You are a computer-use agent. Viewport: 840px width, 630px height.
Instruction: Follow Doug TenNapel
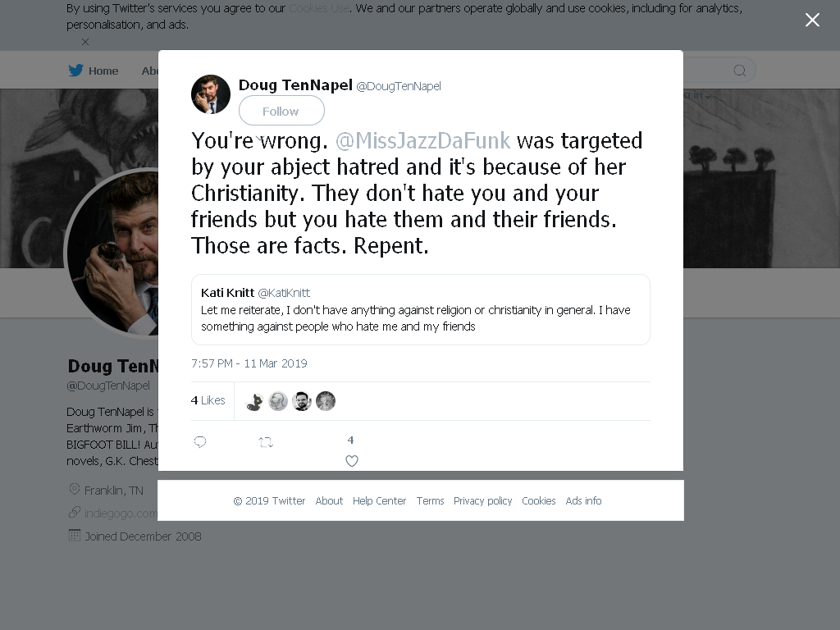(x=281, y=111)
